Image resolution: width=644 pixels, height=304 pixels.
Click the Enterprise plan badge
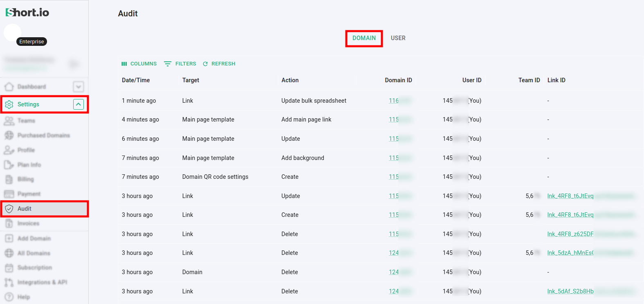(x=31, y=42)
